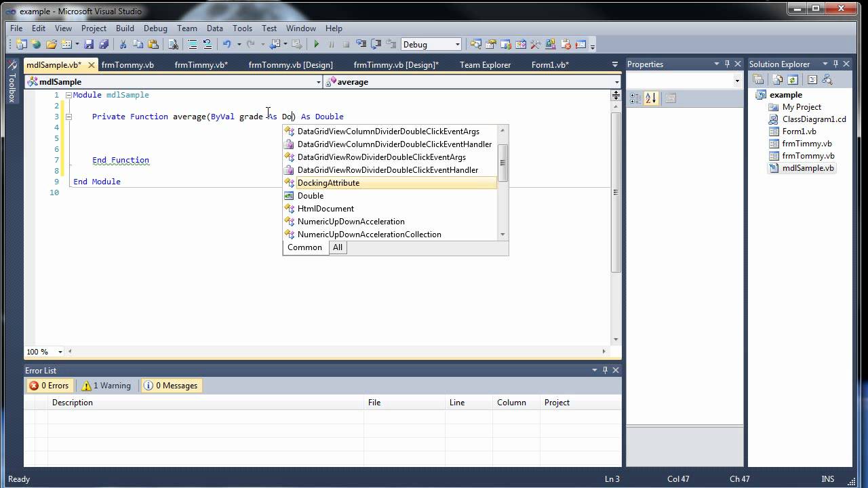Close the Error List panel
This screenshot has width=868, height=488.
tap(616, 370)
